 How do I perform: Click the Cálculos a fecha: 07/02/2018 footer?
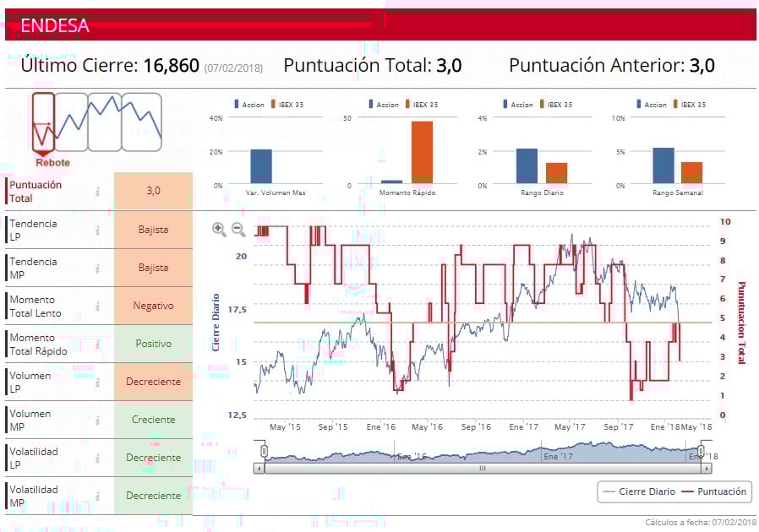click(701, 523)
